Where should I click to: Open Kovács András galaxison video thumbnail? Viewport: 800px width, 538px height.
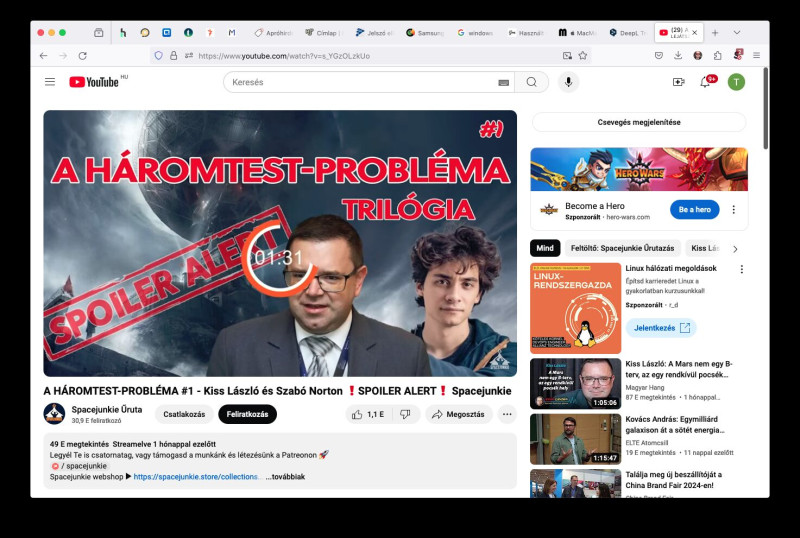click(x=576, y=439)
